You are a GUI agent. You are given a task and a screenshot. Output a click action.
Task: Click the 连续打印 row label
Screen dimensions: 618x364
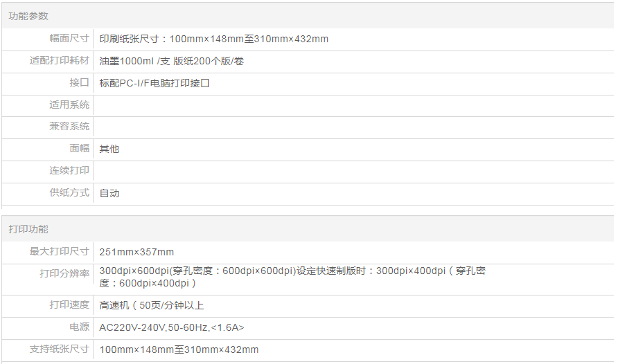[69, 170]
